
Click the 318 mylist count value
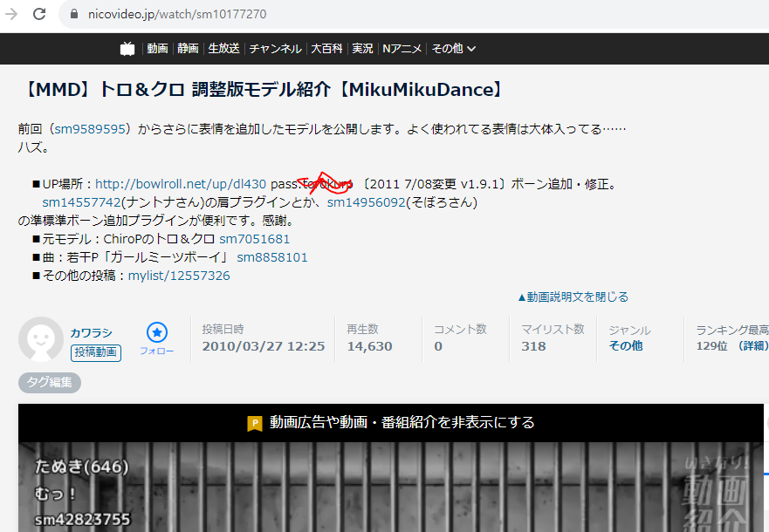point(533,346)
